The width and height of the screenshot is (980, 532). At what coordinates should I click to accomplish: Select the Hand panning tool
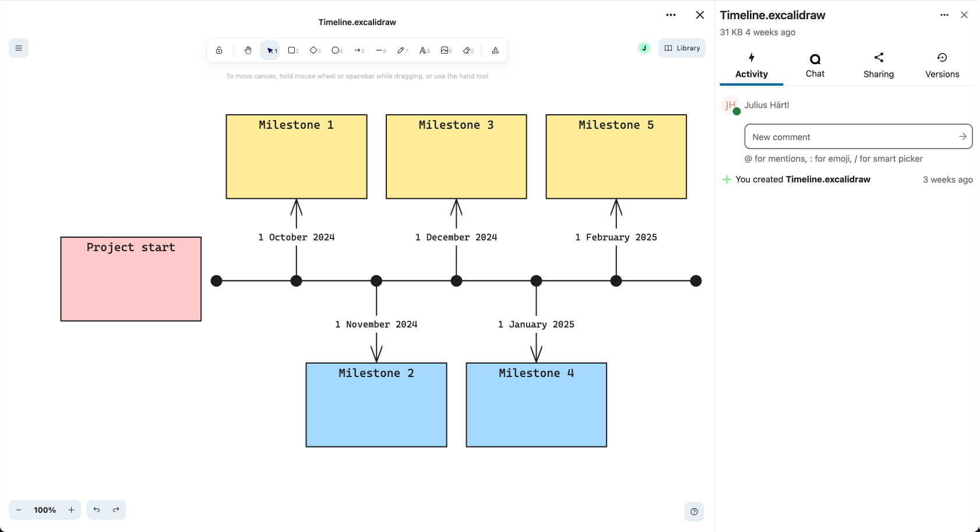[248, 50]
